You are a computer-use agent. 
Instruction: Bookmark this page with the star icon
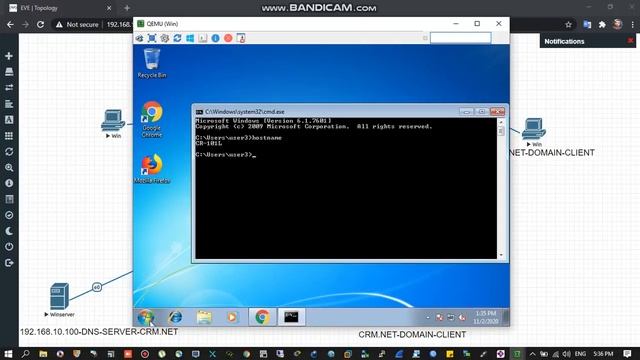[568, 24]
